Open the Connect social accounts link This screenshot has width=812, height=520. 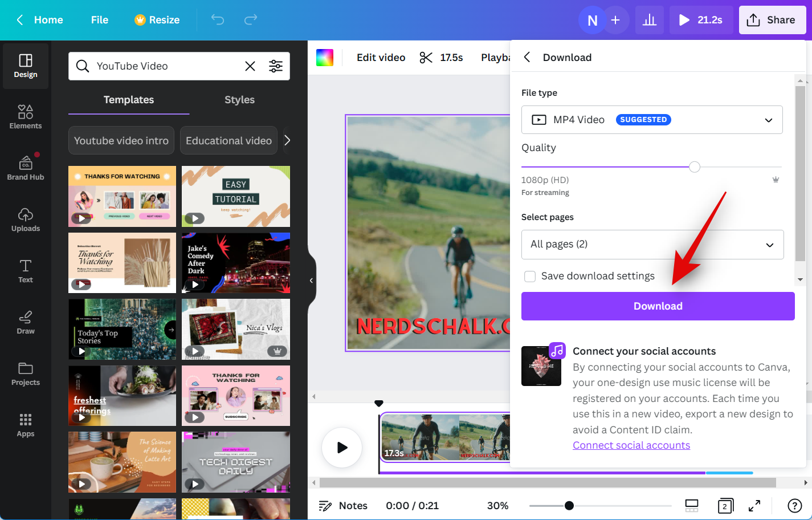[631, 445]
